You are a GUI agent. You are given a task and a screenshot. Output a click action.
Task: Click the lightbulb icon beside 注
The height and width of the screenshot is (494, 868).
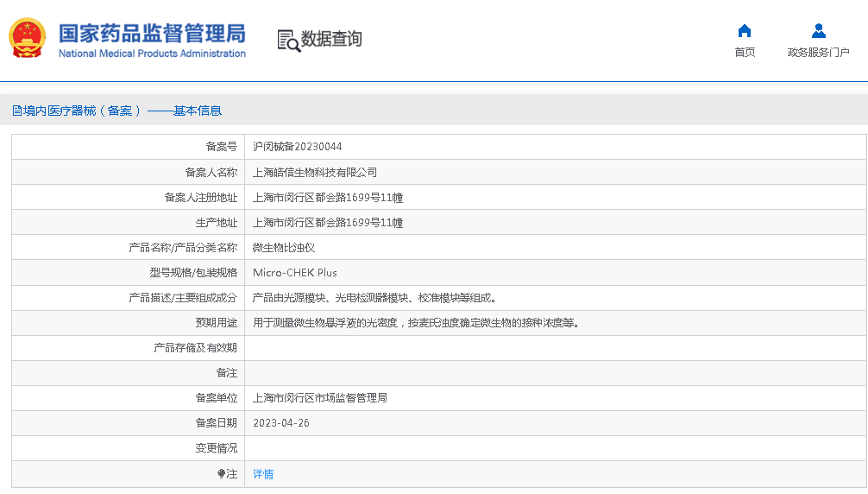[221, 474]
